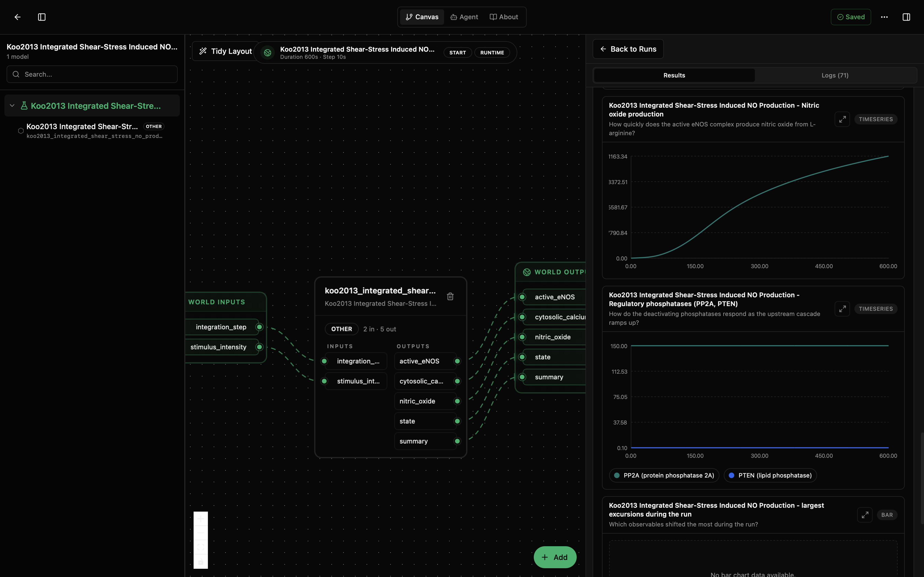Viewport: 924px width, 577px height.
Task: Toggle PP2A (protein phosphatase 2A) legend series
Action: tap(664, 475)
